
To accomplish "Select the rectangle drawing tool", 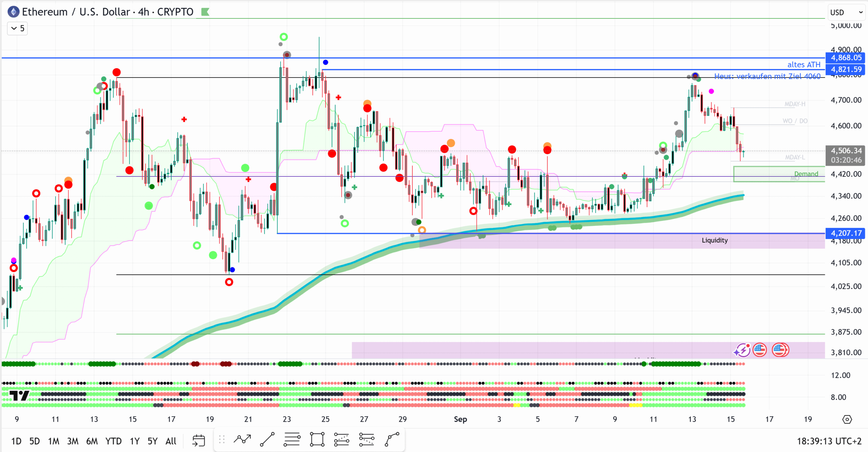I will [317, 440].
